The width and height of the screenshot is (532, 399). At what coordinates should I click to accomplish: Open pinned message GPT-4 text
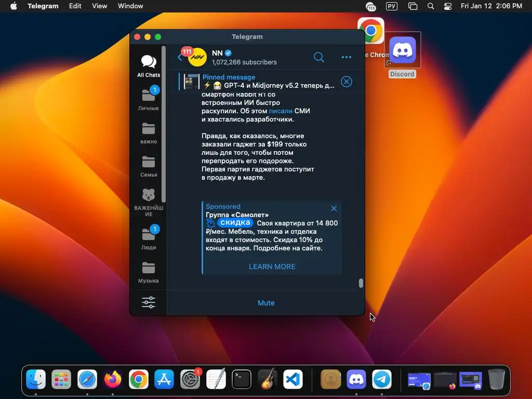tap(269, 86)
